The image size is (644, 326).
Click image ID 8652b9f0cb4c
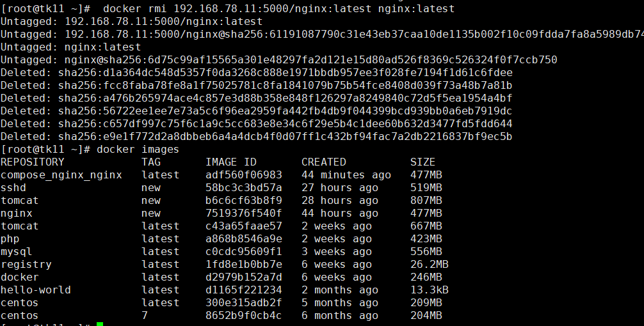244,315
